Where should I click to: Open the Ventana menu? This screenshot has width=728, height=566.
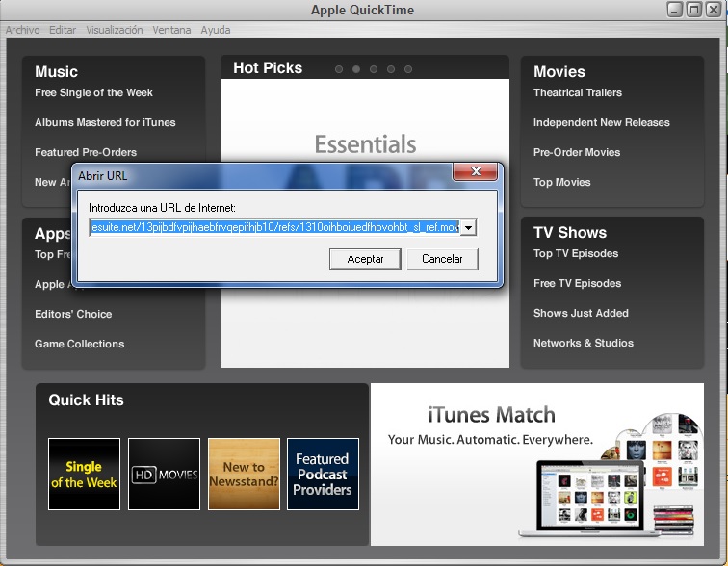(x=171, y=30)
